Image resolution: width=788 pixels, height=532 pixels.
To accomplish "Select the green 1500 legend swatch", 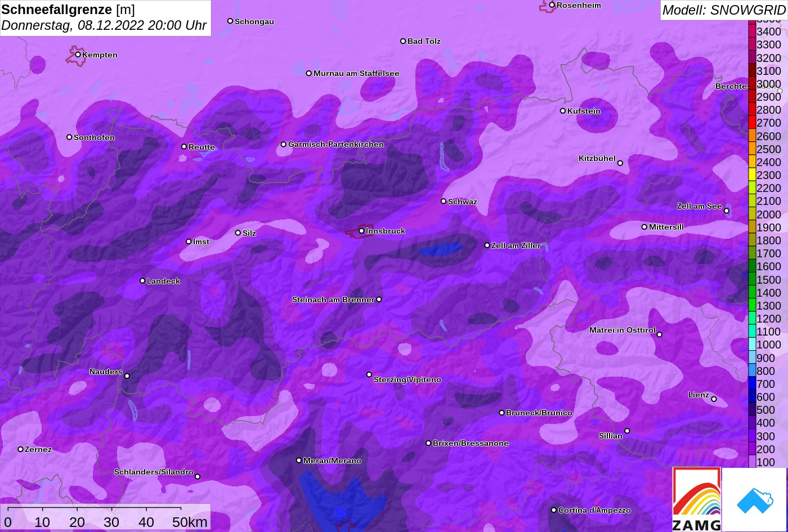I will point(752,280).
